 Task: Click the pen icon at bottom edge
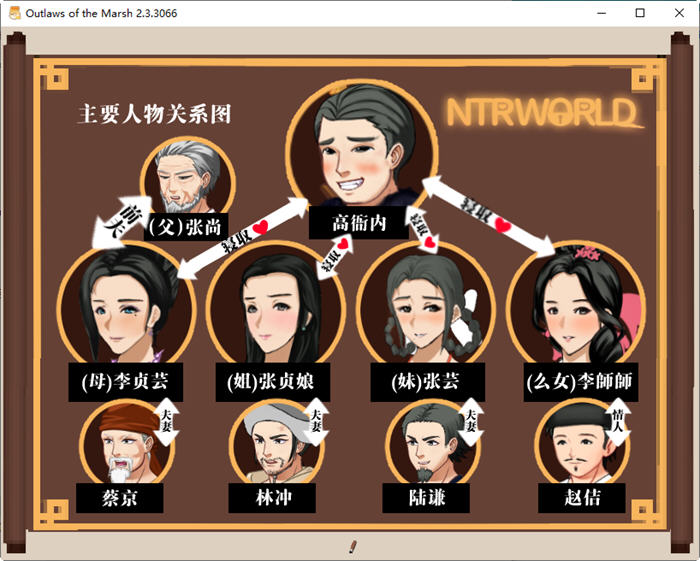pyautogui.click(x=352, y=546)
